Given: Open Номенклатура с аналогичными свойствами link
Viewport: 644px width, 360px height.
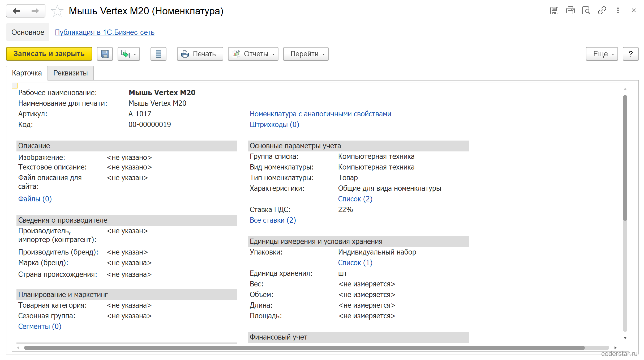Looking at the screenshot, I should click(x=320, y=114).
